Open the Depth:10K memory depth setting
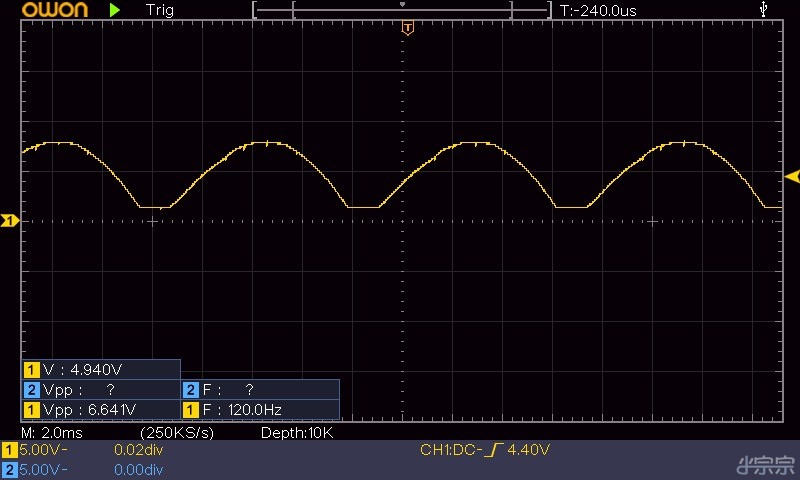The width and height of the screenshot is (800, 480). tap(296, 433)
